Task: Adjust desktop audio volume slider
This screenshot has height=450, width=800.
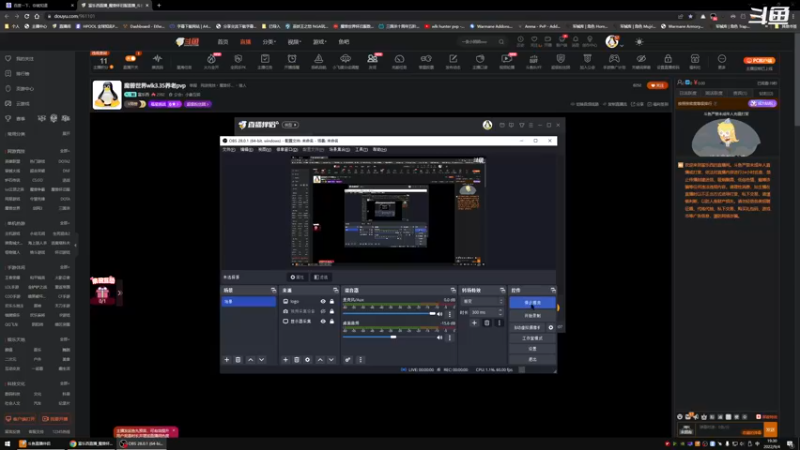Action: [393, 337]
